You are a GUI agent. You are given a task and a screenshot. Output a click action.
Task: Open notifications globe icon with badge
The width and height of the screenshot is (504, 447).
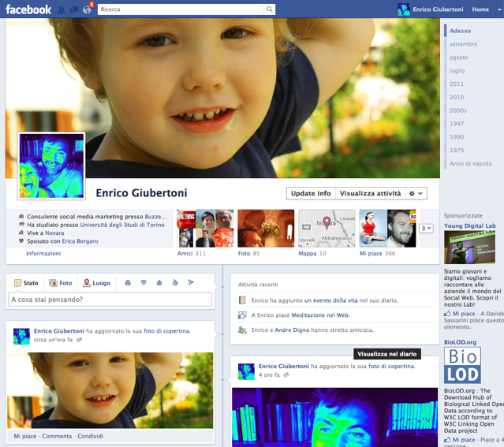pos(87,10)
